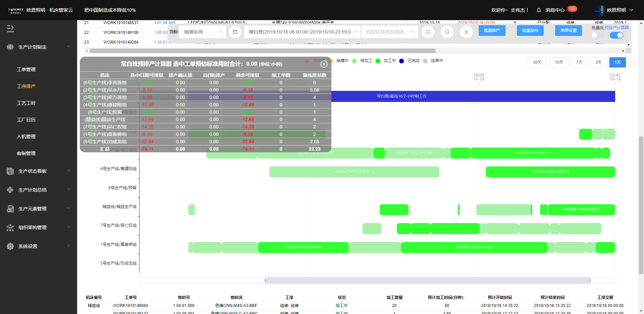Collapse the sidebar with the menu fold icon
The width and height of the screenshot is (644, 314).
tap(10, 29)
